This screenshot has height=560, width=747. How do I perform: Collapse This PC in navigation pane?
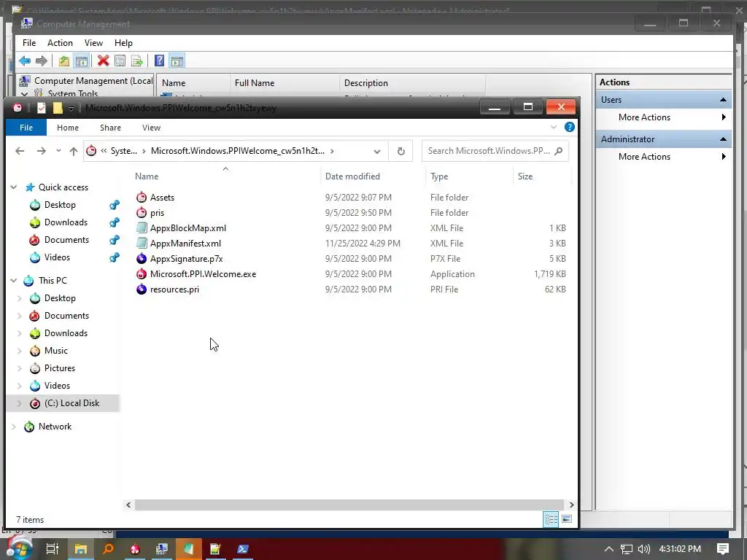click(x=14, y=281)
